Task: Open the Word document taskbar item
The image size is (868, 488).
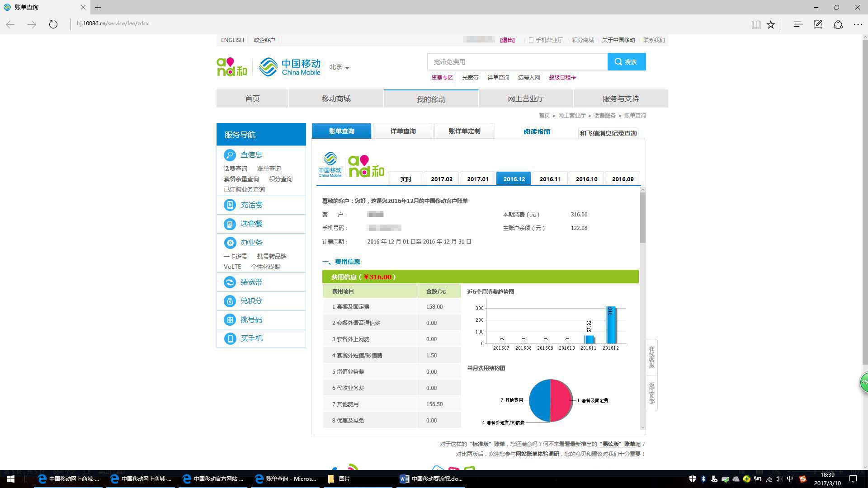Action: (x=431, y=479)
